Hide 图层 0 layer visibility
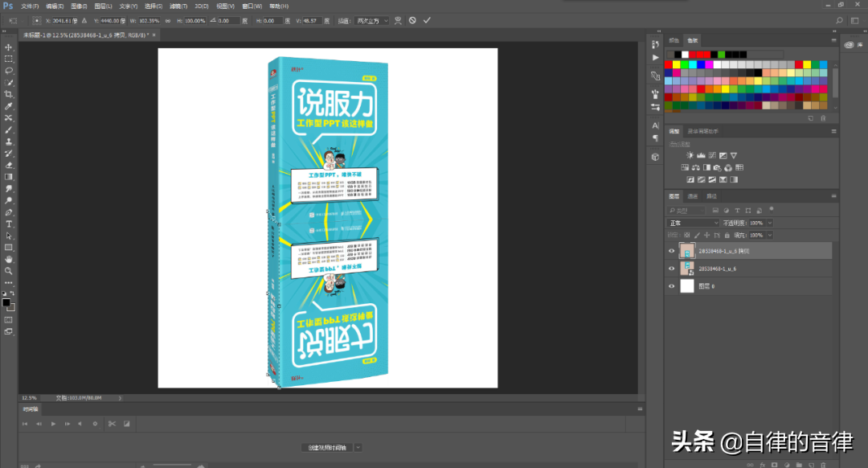Screen dimensions: 868x468 click(671, 286)
